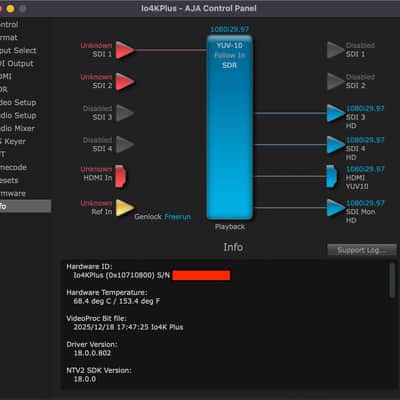This screenshot has width=400, height=400.
Task: Open the Audio Mixer sidebar item
Action: point(17,128)
